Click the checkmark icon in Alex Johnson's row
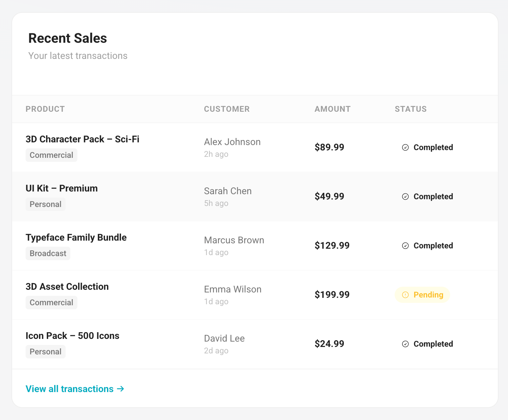Screen dimensions: 508x420 (x=405, y=147)
